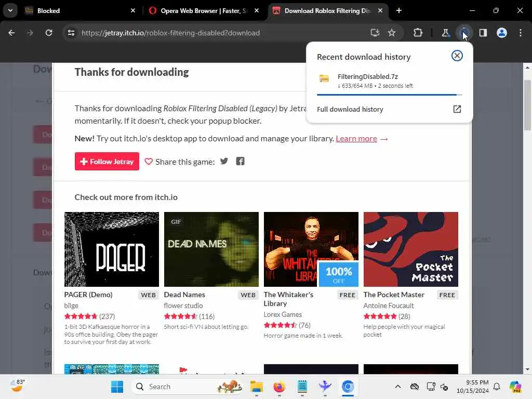Close the Opera Web Browser tab
This screenshot has height=399, width=532.
[x=257, y=10]
